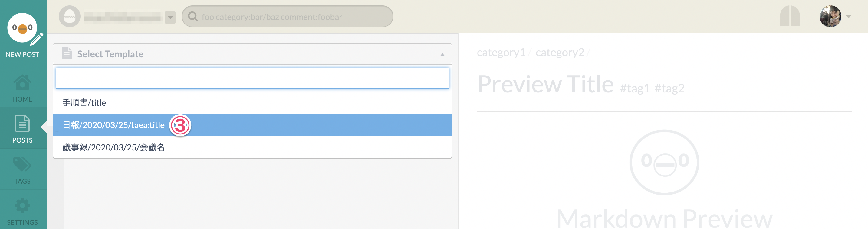Click the team egg logo icon

(x=69, y=17)
